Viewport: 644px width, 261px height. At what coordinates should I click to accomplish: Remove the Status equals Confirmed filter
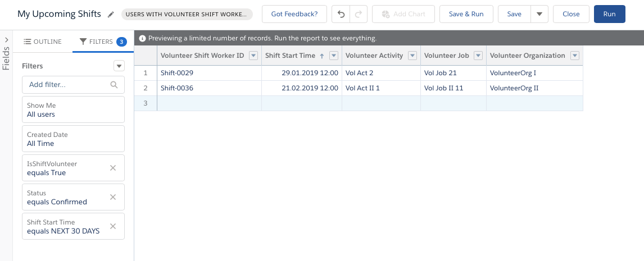[113, 197]
